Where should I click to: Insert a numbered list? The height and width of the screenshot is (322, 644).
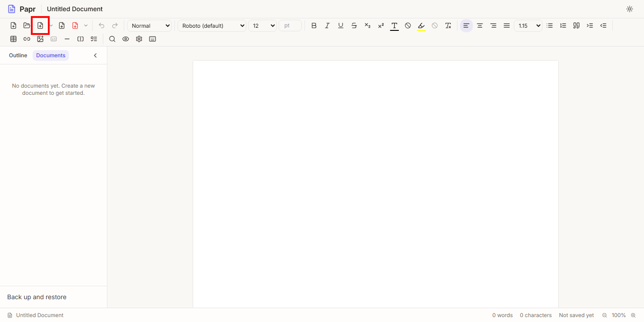[563, 25]
